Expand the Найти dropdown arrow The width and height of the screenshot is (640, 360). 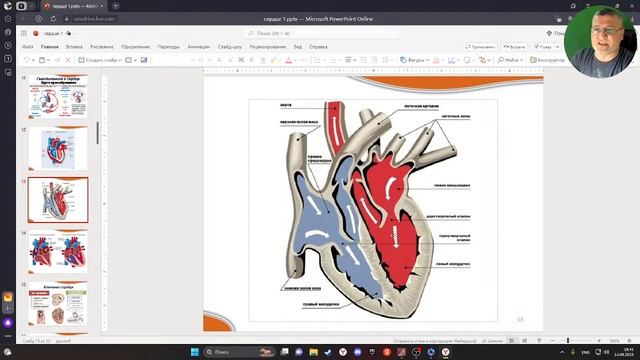tap(521, 60)
